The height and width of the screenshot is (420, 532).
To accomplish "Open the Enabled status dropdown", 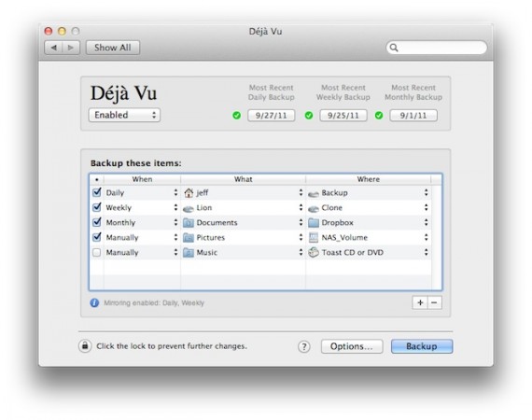I will coord(124,115).
